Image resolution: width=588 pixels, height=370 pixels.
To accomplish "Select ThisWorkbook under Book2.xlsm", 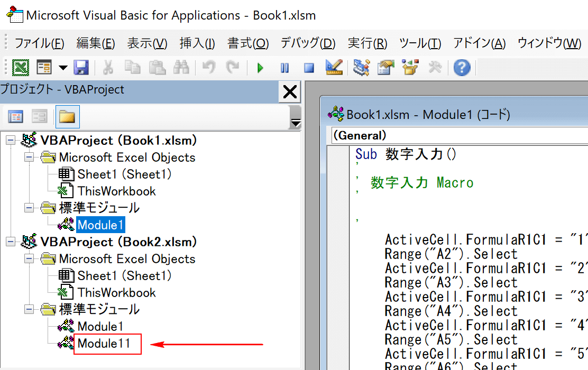I will (x=117, y=293).
